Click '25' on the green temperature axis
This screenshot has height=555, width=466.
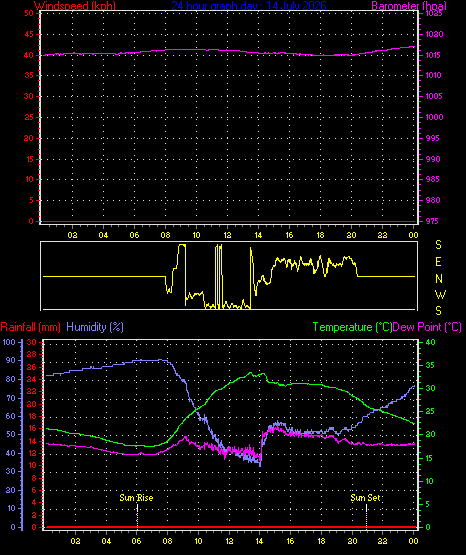(430, 412)
